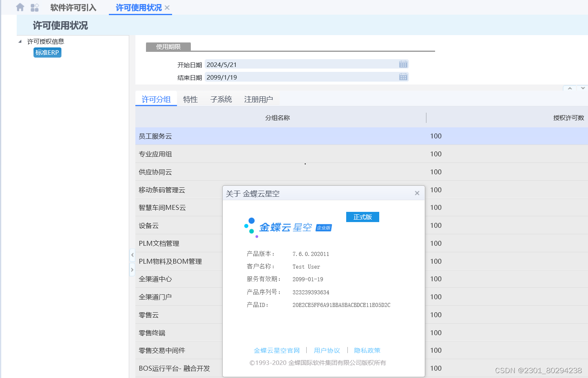Close the 许可使用状况 tab
588x378 pixels.
pos(167,8)
